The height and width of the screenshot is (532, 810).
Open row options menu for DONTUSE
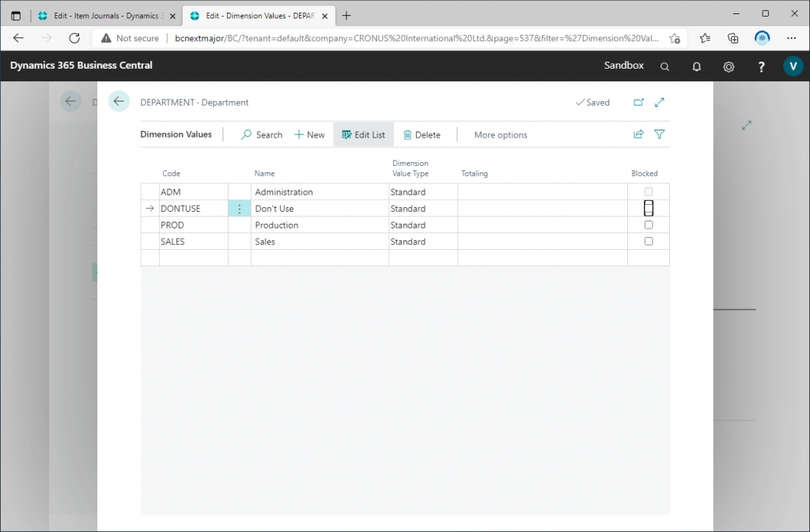click(x=239, y=209)
